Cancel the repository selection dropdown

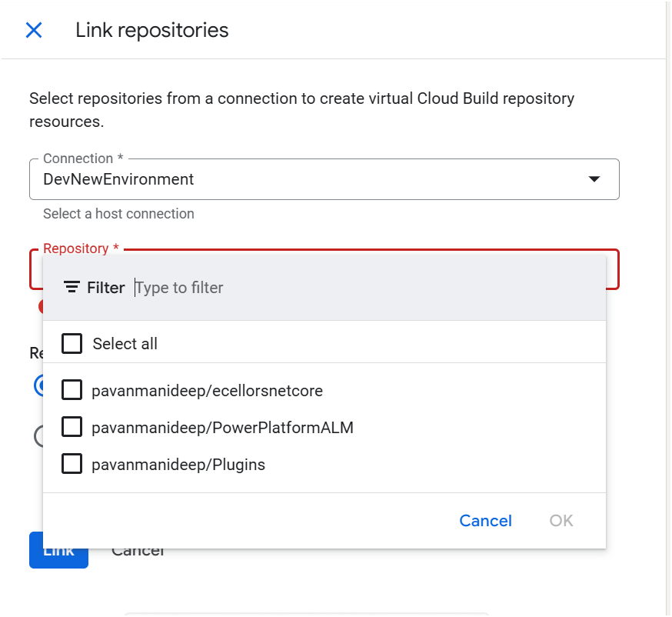[485, 521]
